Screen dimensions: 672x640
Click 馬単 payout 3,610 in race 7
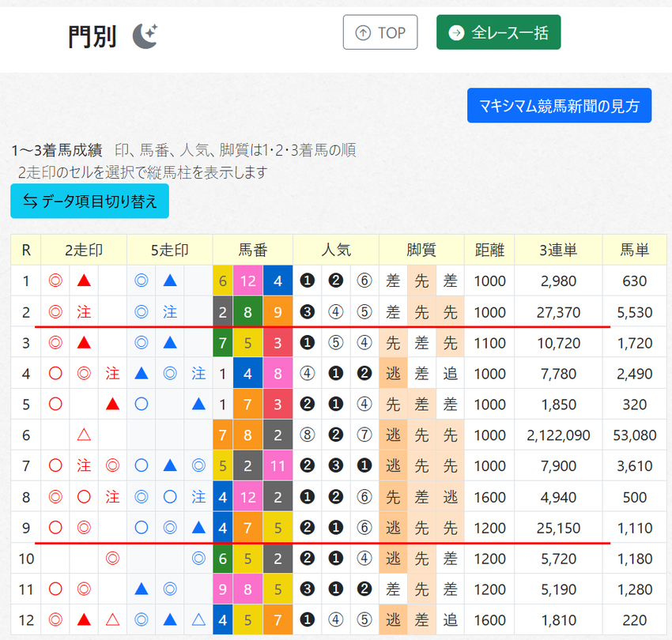635,465
